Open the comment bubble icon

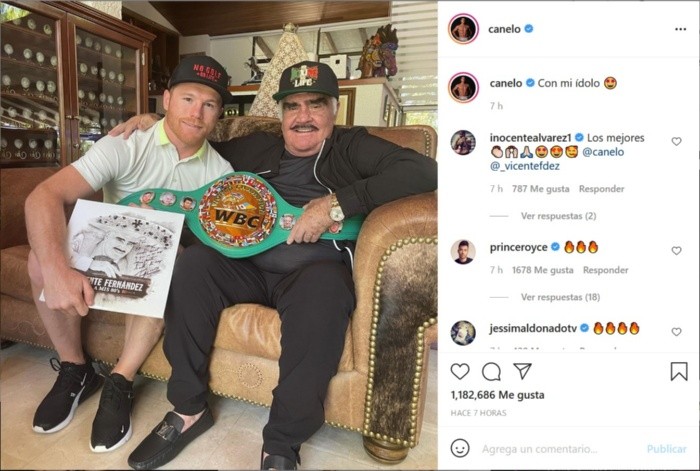pyautogui.click(x=491, y=371)
